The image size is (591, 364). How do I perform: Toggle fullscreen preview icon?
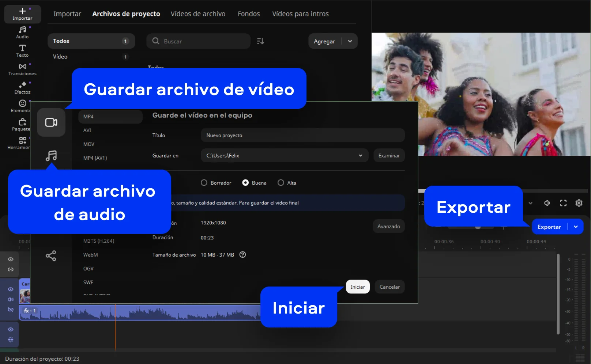pyautogui.click(x=563, y=203)
